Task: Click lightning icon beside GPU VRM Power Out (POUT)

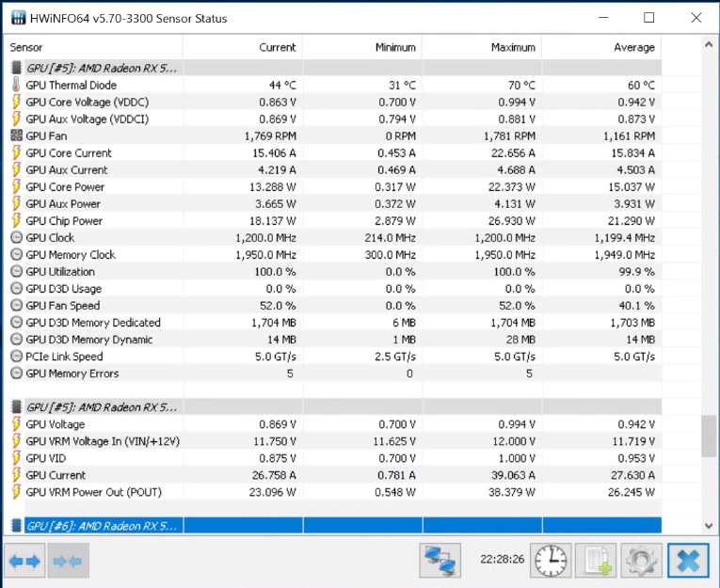Action: point(16,492)
